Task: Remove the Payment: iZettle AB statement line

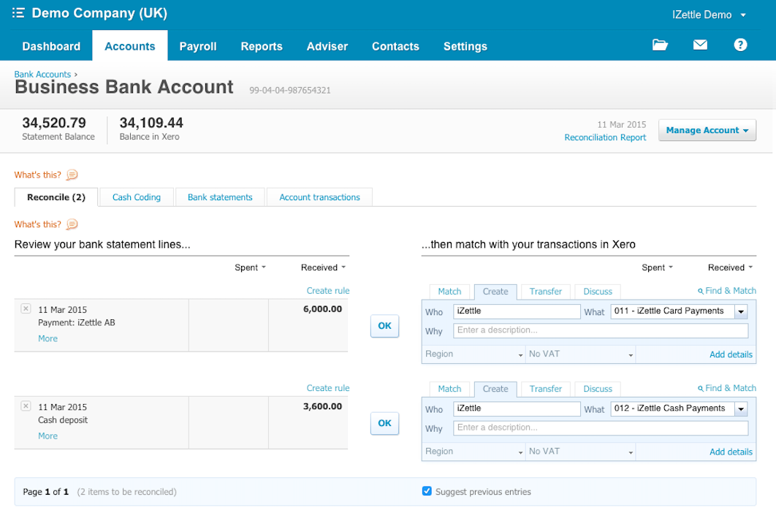Action: coord(26,308)
